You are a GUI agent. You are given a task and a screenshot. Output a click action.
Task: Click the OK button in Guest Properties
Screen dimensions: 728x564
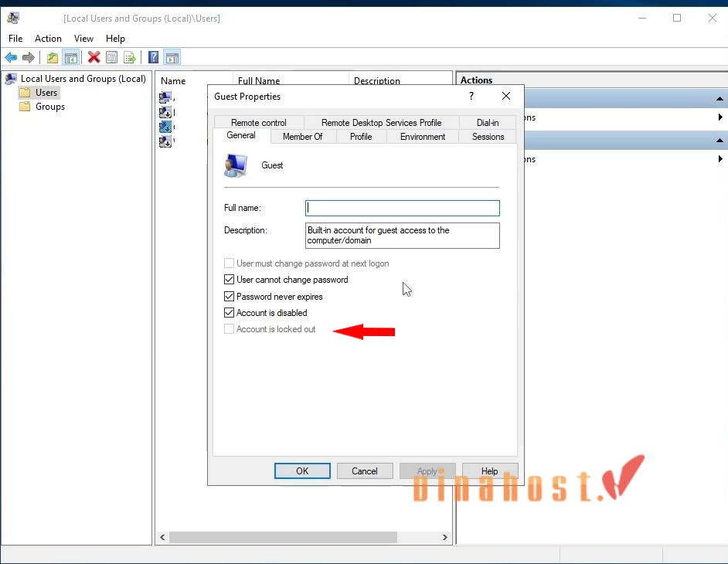302,471
